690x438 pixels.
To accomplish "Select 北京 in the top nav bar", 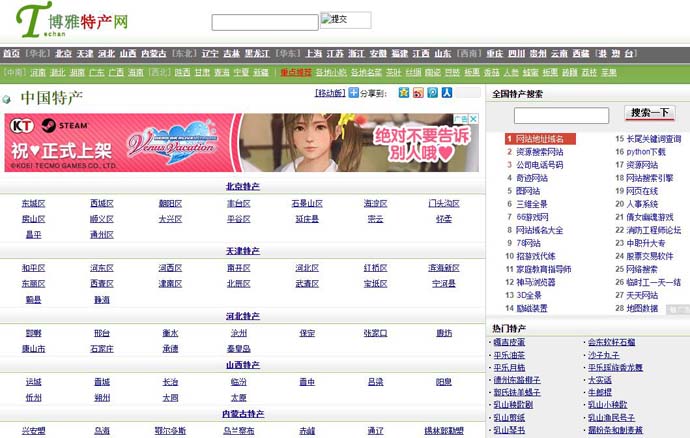I will pyautogui.click(x=63, y=53).
